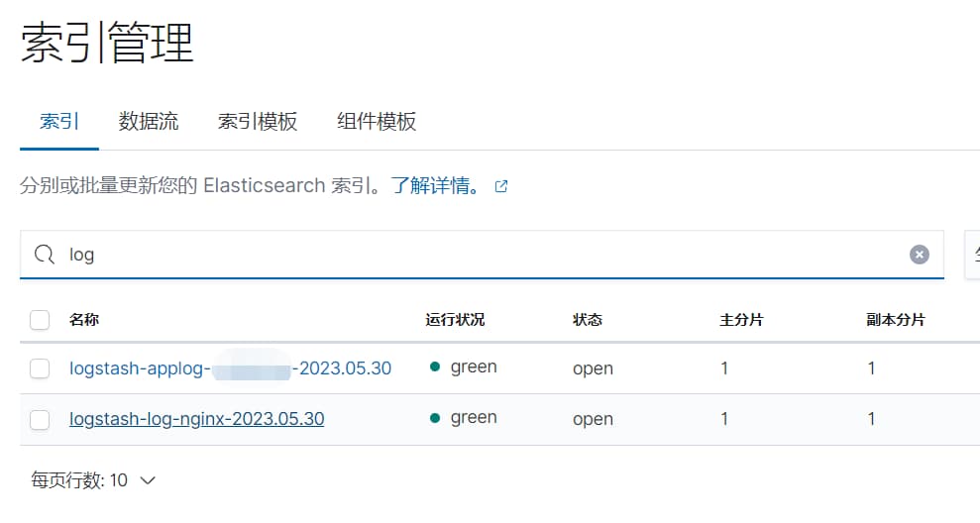Check the logstash-log-nginx index row checkbox

pos(40,419)
